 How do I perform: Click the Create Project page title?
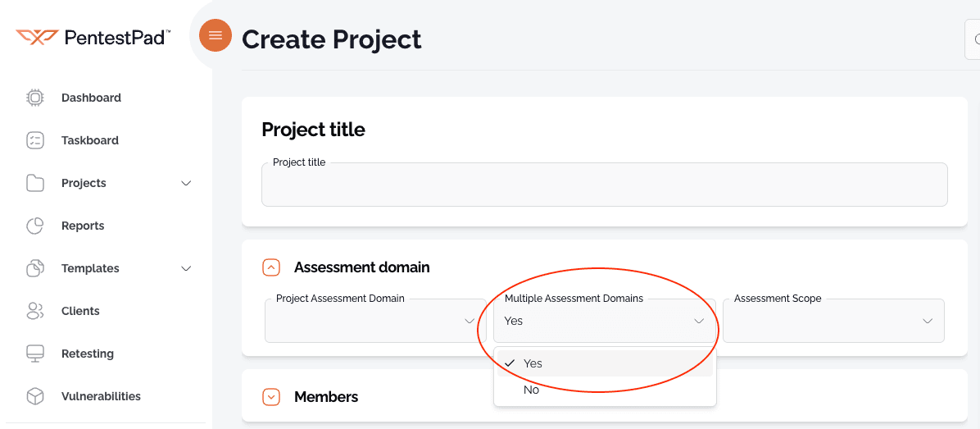pyautogui.click(x=332, y=39)
